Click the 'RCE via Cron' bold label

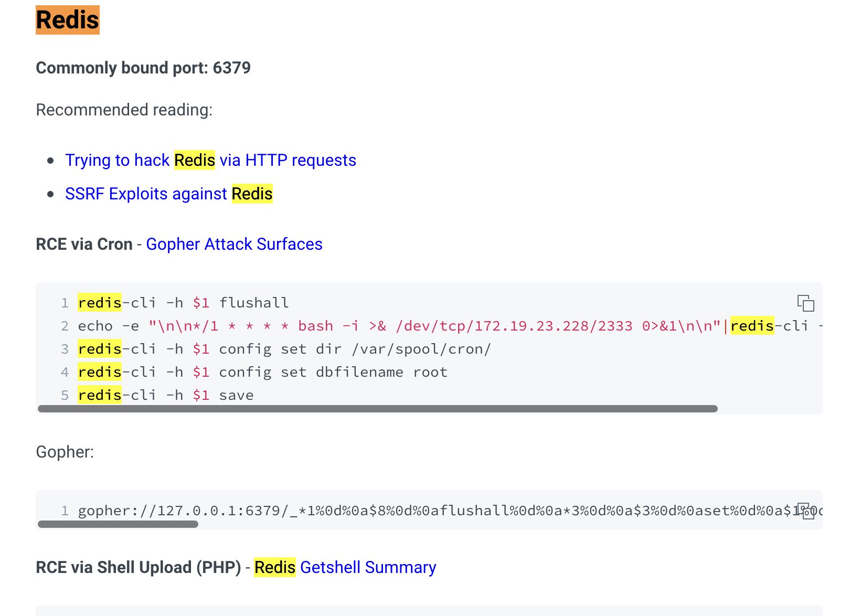pos(84,244)
